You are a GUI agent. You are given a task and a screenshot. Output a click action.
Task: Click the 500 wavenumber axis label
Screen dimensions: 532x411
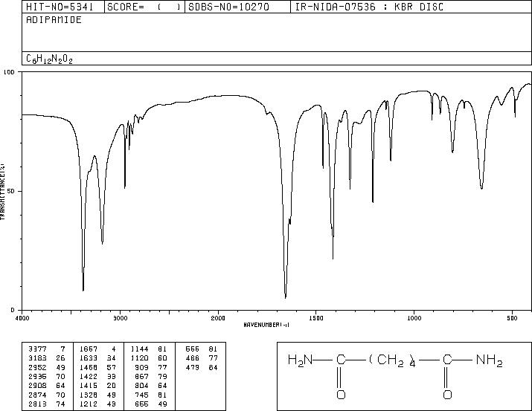(512, 318)
